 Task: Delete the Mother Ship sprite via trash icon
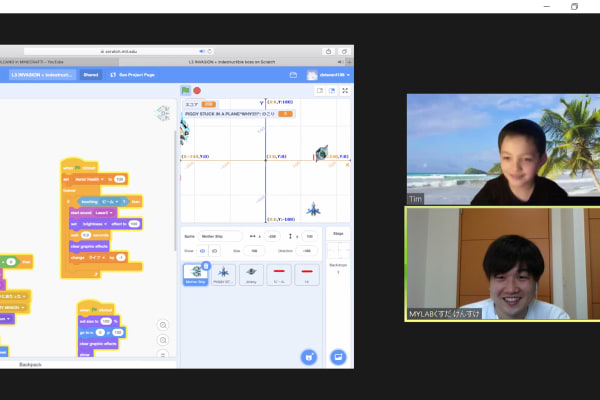pos(206,266)
